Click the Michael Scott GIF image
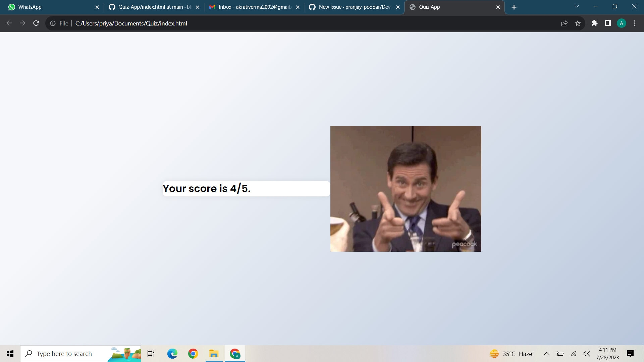The height and width of the screenshot is (362, 644). [406, 189]
